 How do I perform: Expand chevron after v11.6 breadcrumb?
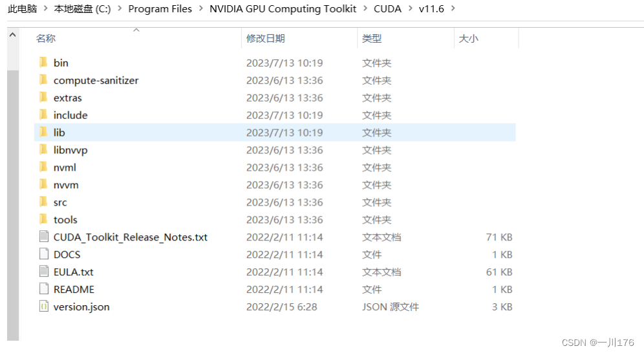click(x=453, y=8)
